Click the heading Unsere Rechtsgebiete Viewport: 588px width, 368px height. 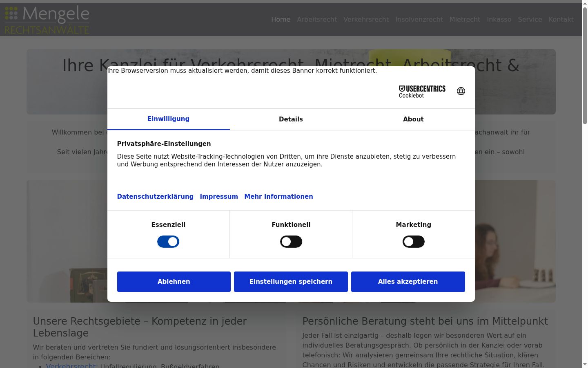pyautogui.click(x=140, y=327)
